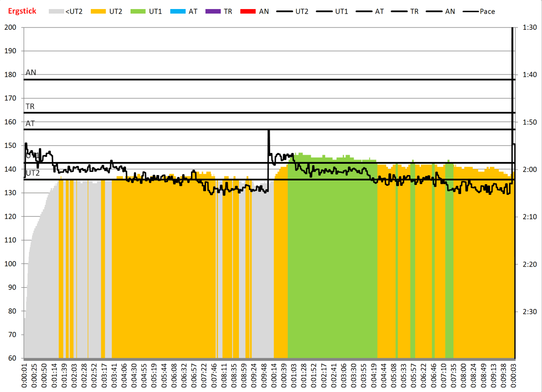Viewport: 542px width, 392px height.
Task: Select the blue AT legend swatch
Action: (x=178, y=11)
